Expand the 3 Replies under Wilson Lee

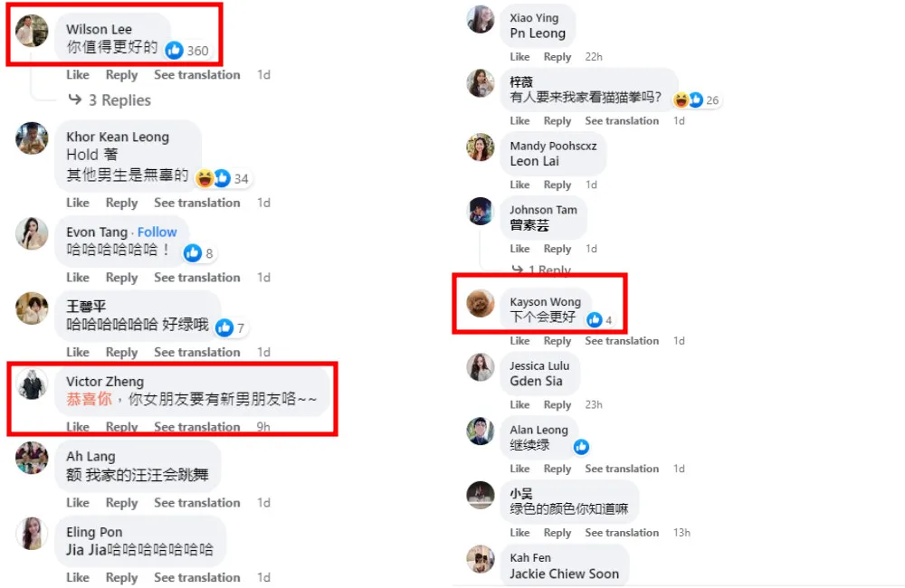pyautogui.click(x=110, y=100)
